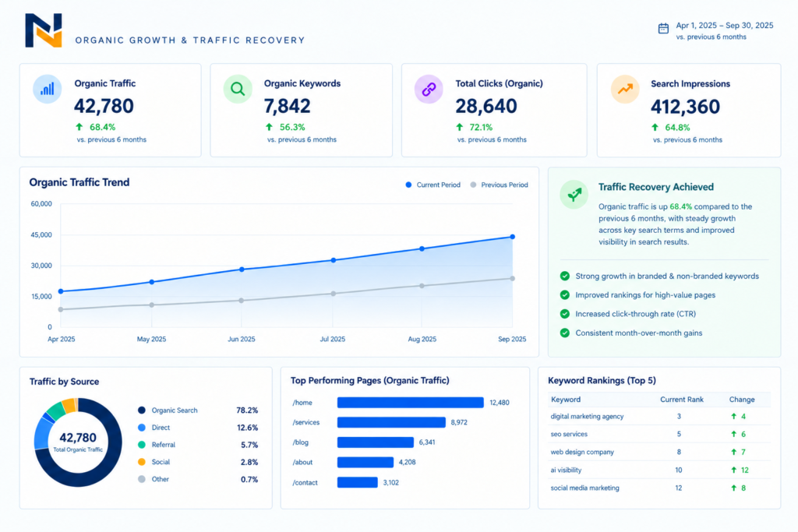798x532 pixels.
Task: Click the /contact traffic bar
Action: point(357,482)
